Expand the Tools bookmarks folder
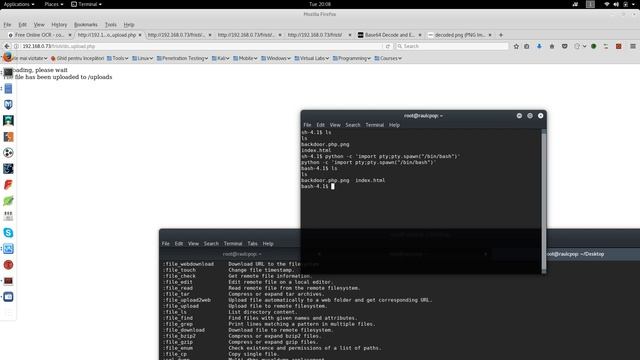The width and height of the screenshot is (640, 360). click(118, 58)
